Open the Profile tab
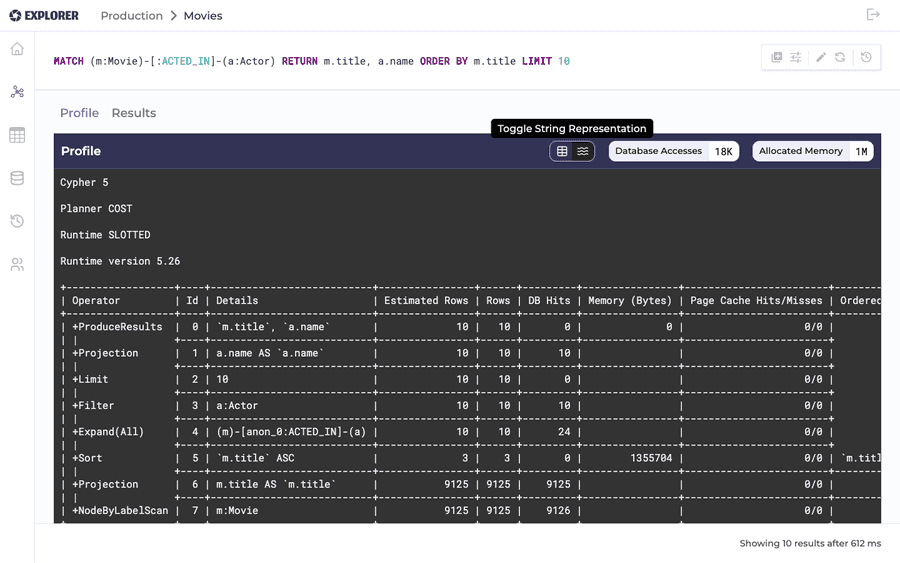This screenshot has height=563, width=900. pyautogui.click(x=79, y=113)
